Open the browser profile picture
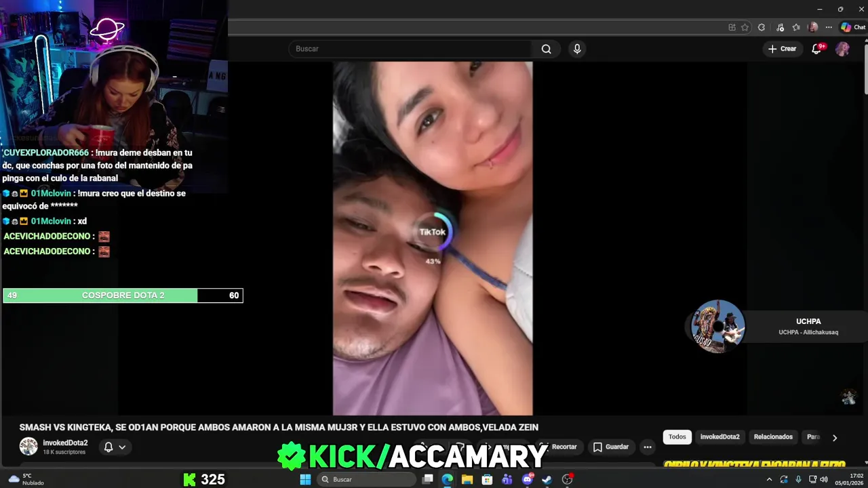Image resolution: width=868 pixels, height=488 pixels. pos(813,28)
